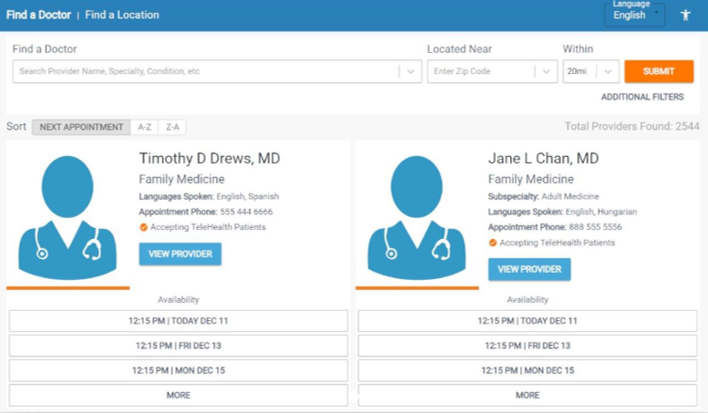Switch to Find a Location tab
Image resolution: width=708 pixels, height=413 pixels.
click(122, 15)
